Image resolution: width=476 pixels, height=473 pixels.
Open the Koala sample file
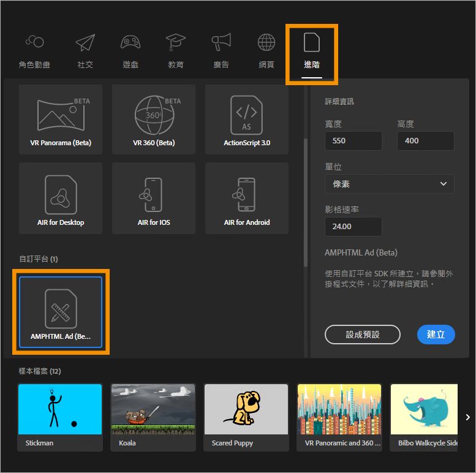click(153, 417)
